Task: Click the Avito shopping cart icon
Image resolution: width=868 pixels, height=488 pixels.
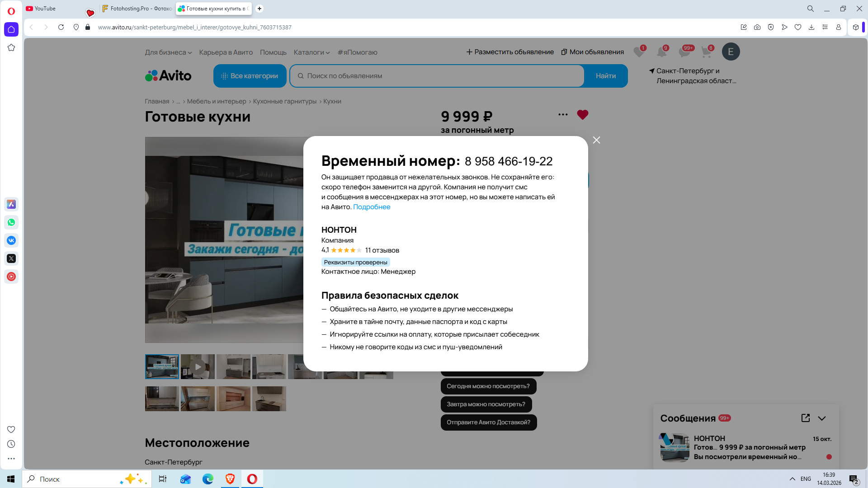Action: coord(706,52)
